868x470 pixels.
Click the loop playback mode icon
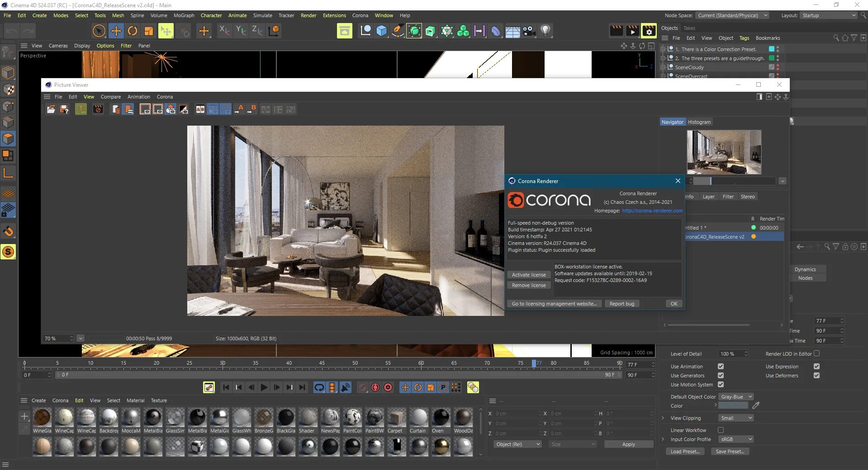tap(319, 387)
